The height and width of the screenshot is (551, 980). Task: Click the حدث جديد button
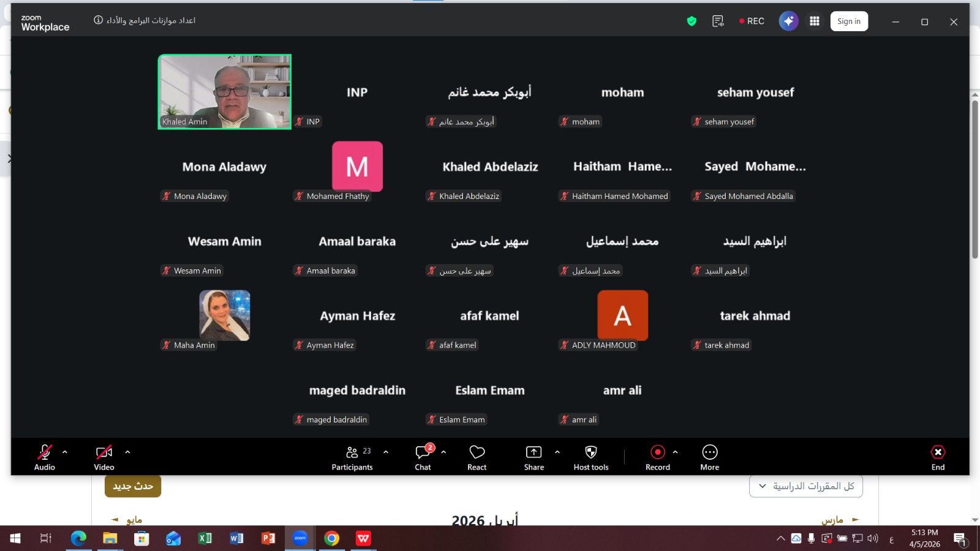[x=133, y=486]
